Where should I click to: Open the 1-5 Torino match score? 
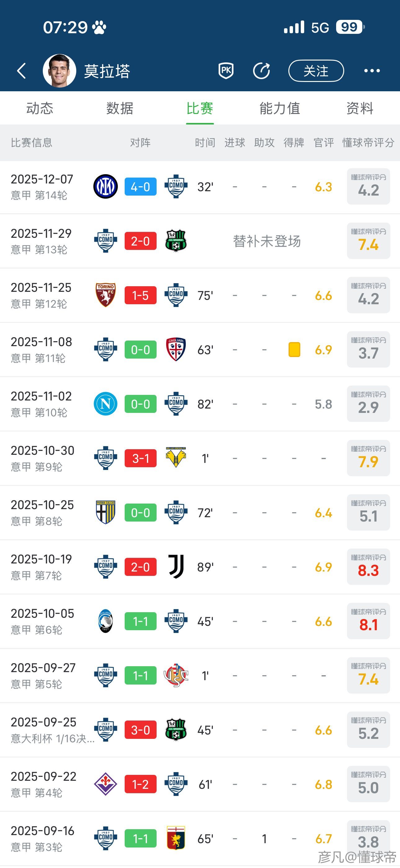[x=140, y=295]
